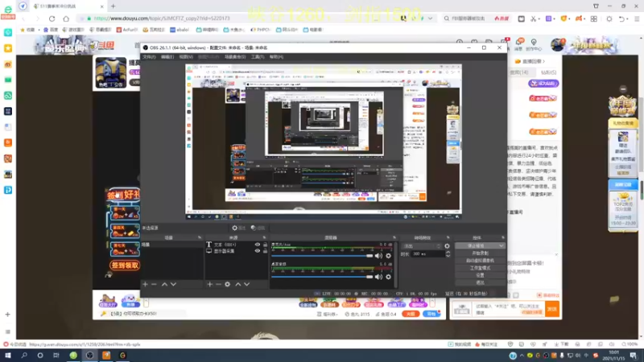Screen dimensions: 644x362
Task: Toggle lock on 显示器采集 source
Action: coord(265,251)
